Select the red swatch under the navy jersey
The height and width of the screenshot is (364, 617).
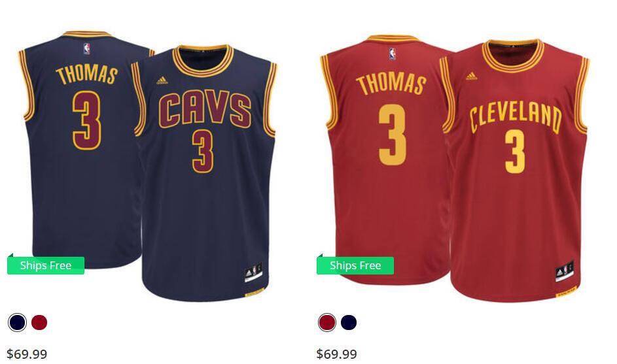(x=39, y=322)
